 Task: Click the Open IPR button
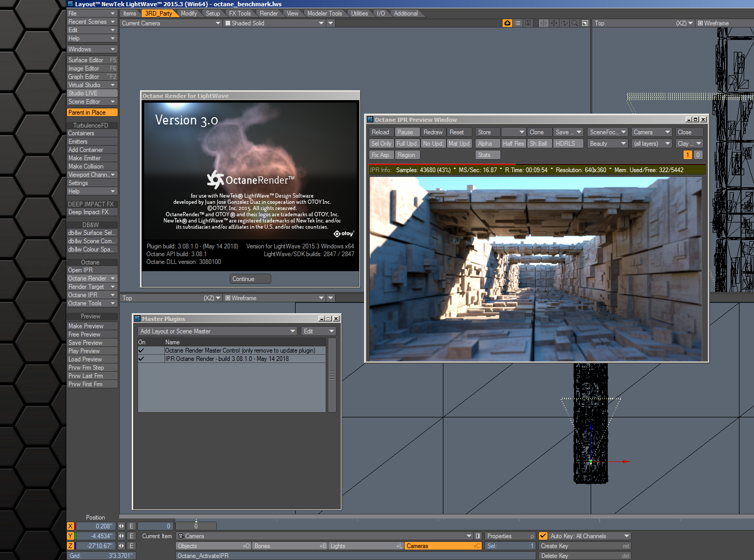[x=92, y=270]
